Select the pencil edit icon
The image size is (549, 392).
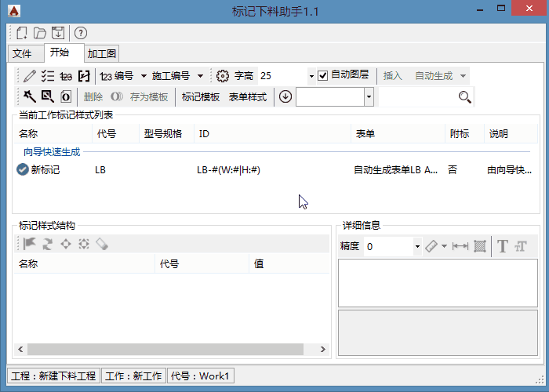tap(30, 76)
